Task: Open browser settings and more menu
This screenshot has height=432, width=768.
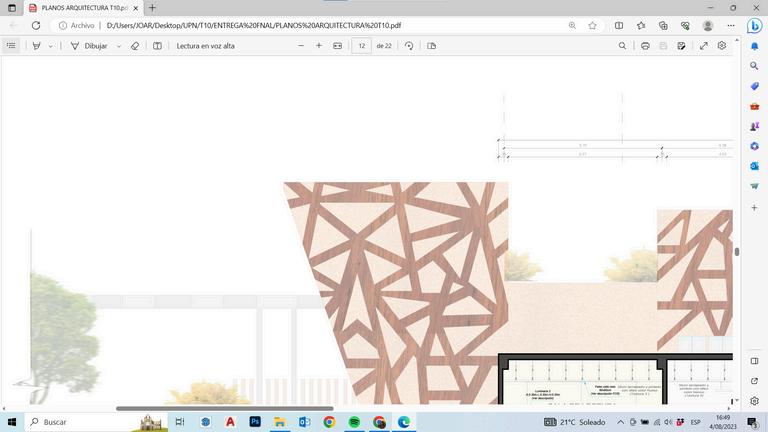Action: point(731,25)
